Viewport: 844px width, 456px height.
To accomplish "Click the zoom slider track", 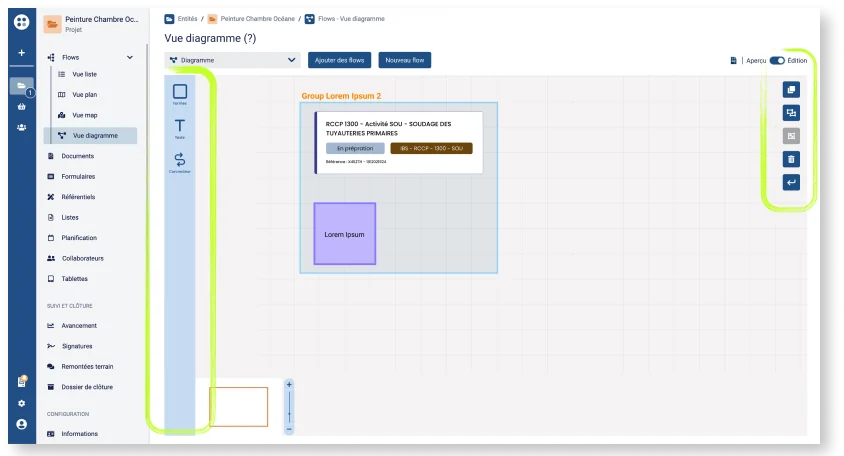I will point(289,407).
